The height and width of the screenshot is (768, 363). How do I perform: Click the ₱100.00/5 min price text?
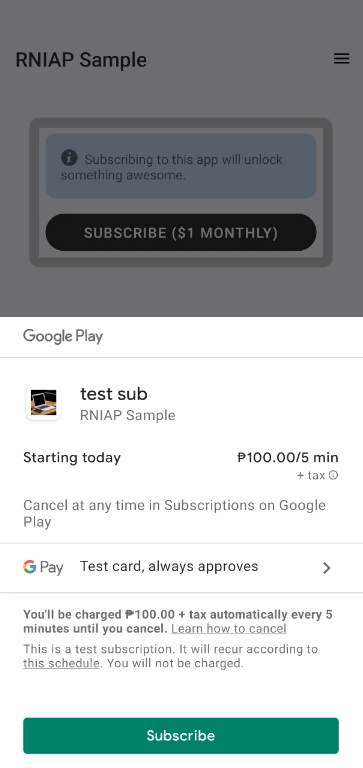(x=288, y=457)
